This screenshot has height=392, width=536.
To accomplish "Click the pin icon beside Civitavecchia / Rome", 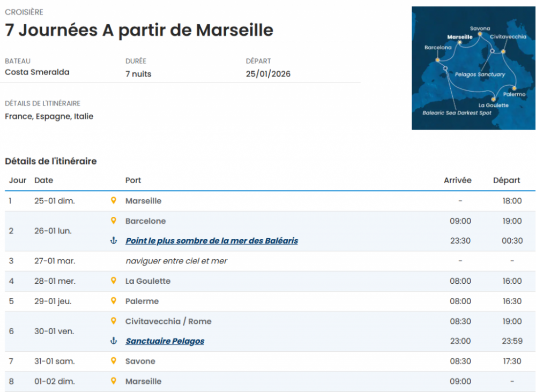I will click(x=113, y=321).
